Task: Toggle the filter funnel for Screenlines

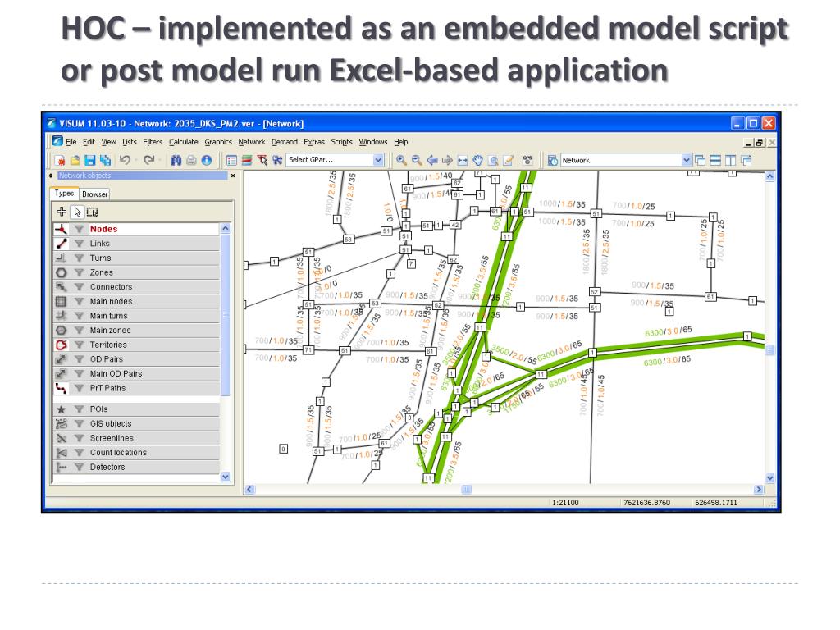Action: 80,438
